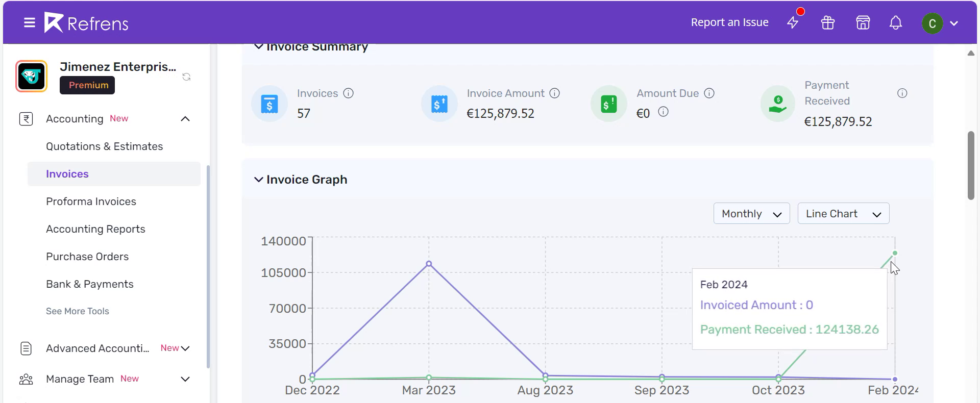Collapse the Invoice Summary panel
Screen dimensions: 980x403
259,47
